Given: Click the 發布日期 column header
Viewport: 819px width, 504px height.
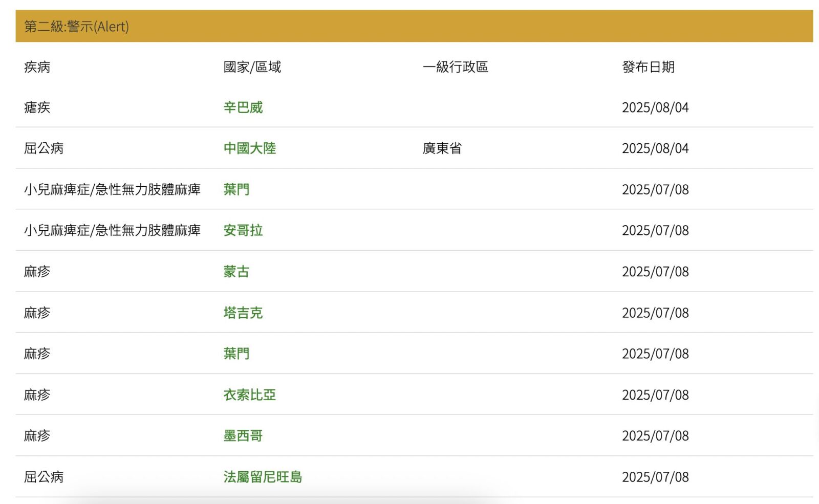Looking at the screenshot, I should [x=648, y=67].
